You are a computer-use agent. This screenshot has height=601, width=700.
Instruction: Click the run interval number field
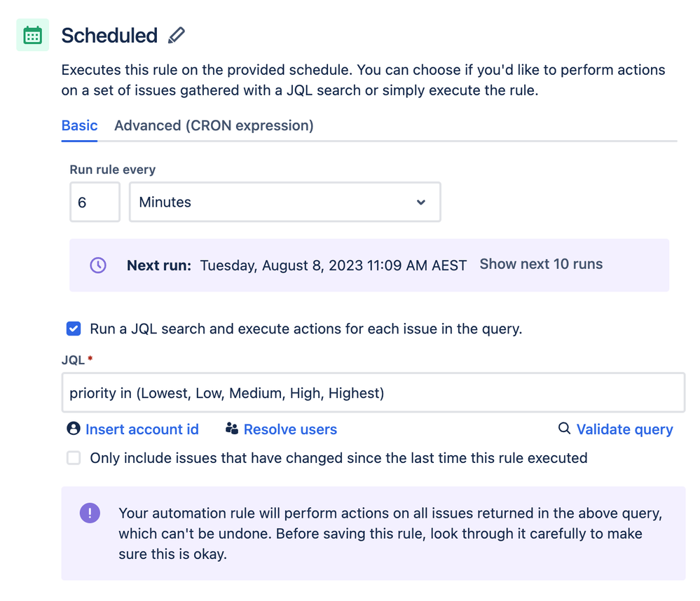[x=95, y=202]
